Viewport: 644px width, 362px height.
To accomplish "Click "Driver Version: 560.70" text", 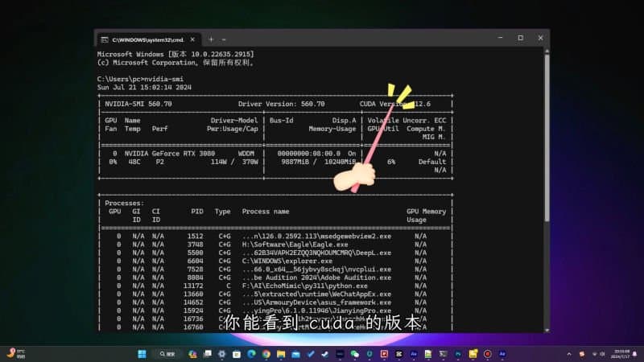I will point(281,104).
